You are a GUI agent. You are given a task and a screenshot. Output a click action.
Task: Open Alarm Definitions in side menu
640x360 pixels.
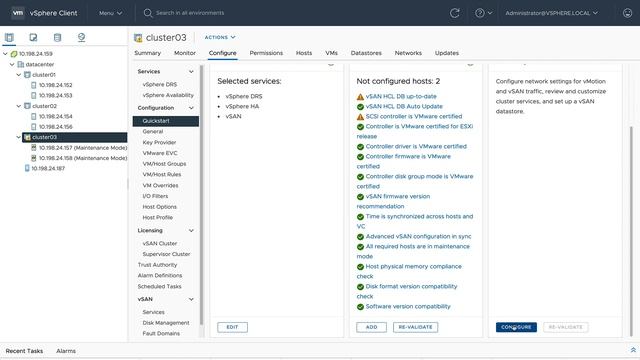click(160, 276)
